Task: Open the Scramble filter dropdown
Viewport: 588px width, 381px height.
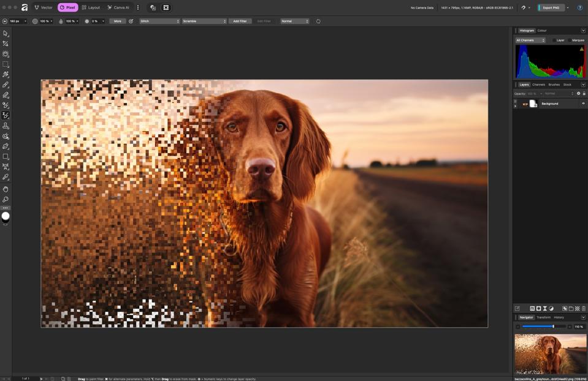Action: [x=204, y=21]
